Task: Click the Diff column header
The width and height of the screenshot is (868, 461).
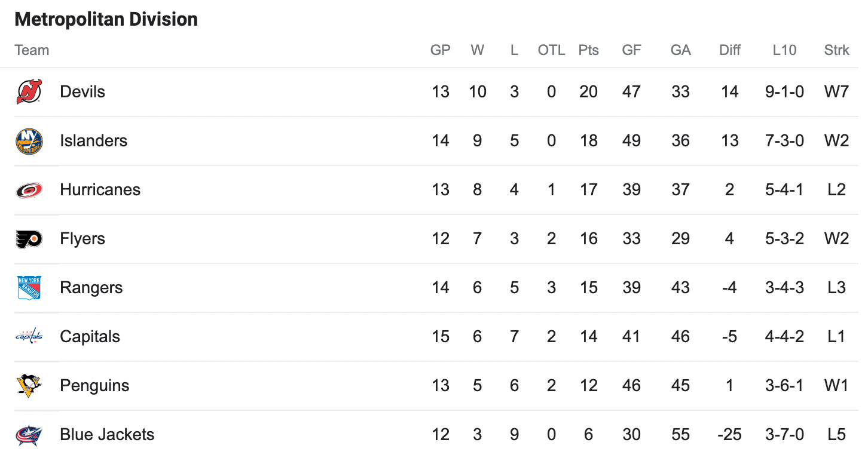Action: point(730,50)
